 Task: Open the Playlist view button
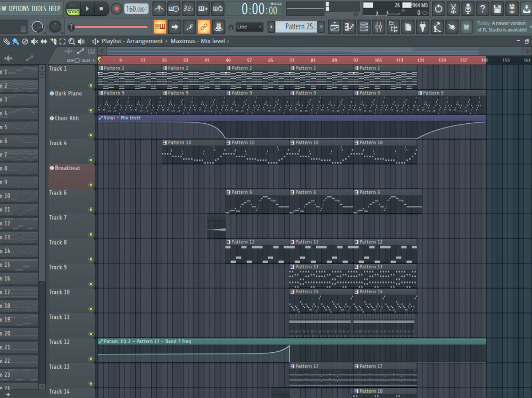pyautogui.click(x=335, y=27)
